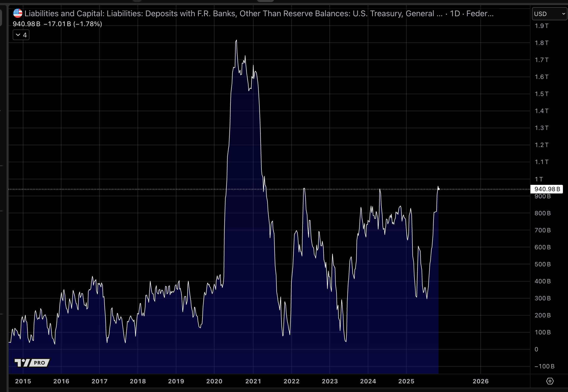Open the USD currency dropdown

pyautogui.click(x=549, y=14)
